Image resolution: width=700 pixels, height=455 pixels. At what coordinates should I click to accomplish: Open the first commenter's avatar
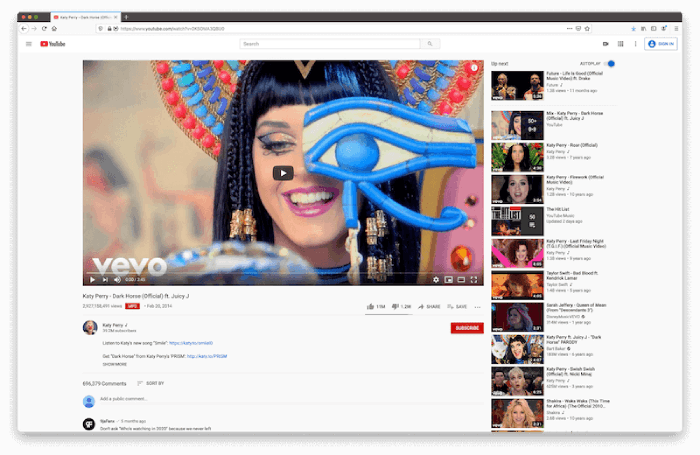pos(89,424)
